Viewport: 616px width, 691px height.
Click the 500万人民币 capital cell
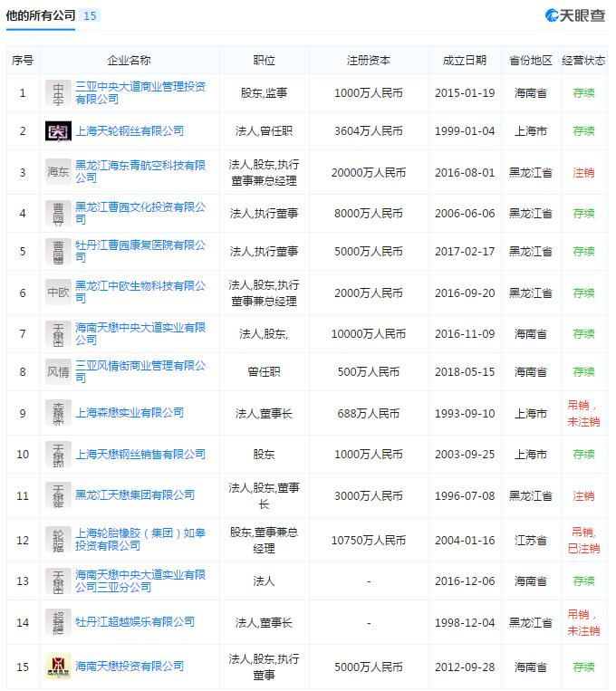[369, 372]
